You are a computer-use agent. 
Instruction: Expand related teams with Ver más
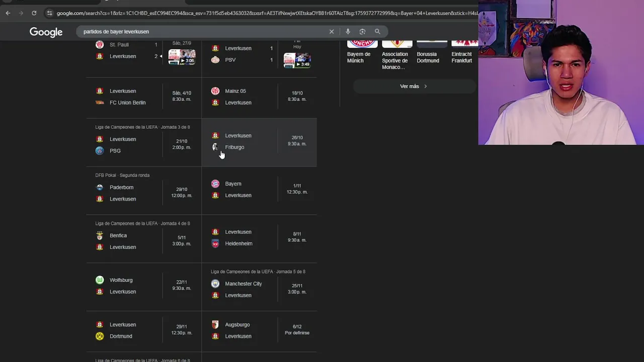pyautogui.click(x=414, y=86)
